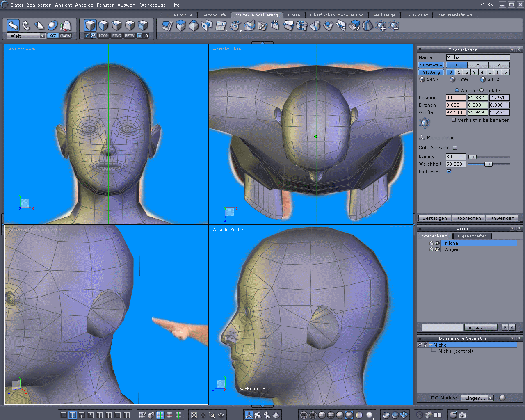Open the DG-Modus dropdown
The height and width of the screenshot is (420, 525).
pos(490,398)
